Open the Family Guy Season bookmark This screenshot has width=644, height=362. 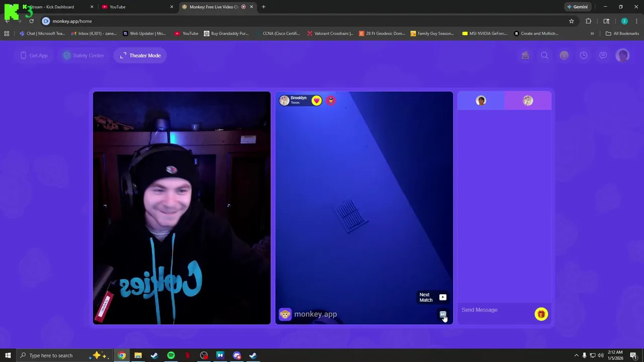[433, 34]
